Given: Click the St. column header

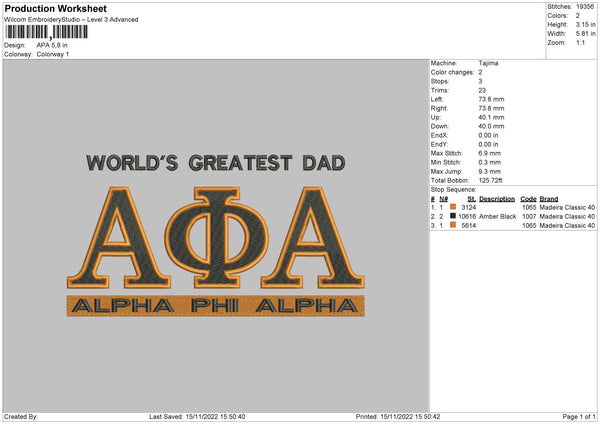Looking at the screenshot, I should click(x=471, y=198).
